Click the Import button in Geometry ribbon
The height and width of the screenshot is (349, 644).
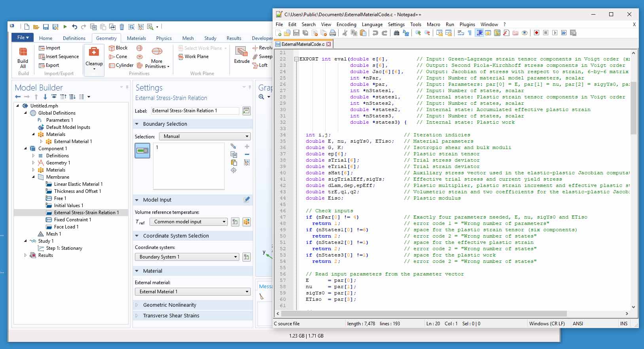pos(49,48)
